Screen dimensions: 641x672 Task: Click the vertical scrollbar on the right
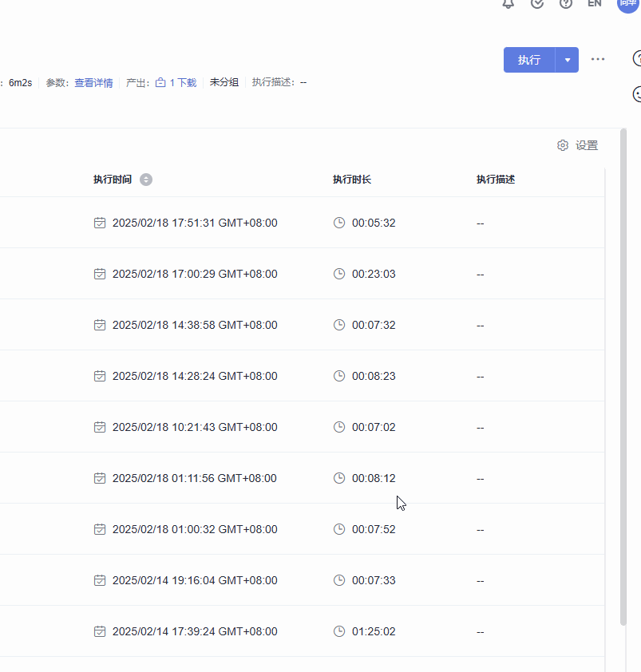623,375
